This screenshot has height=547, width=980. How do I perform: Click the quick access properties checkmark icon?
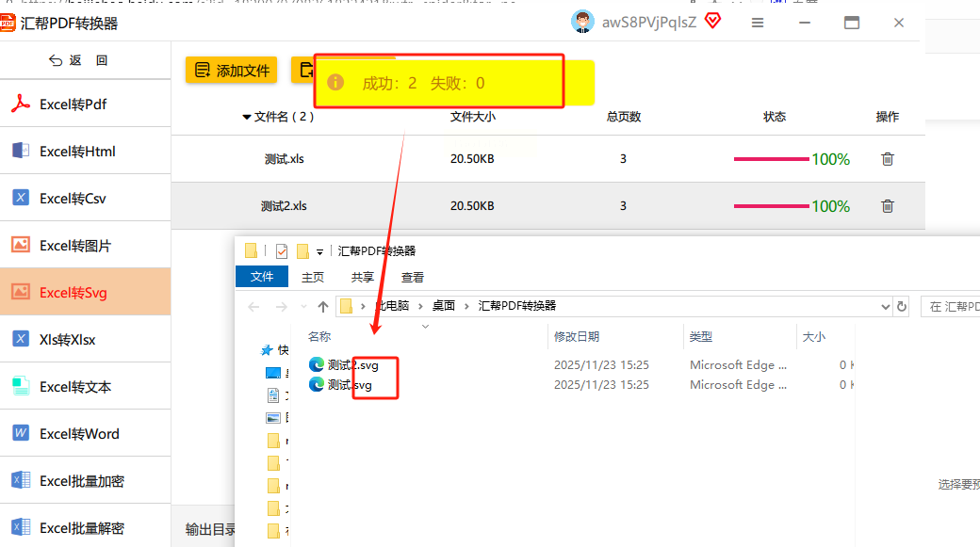282,251
